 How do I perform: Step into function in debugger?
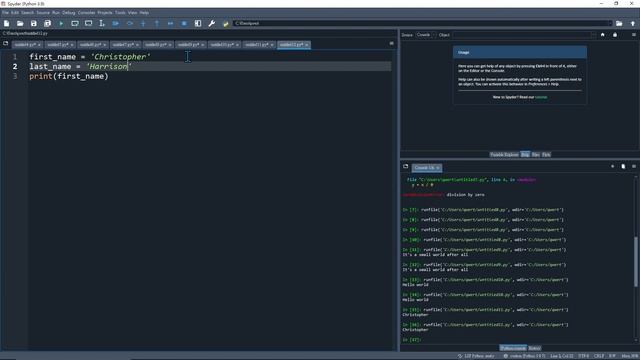coord(143,24)
